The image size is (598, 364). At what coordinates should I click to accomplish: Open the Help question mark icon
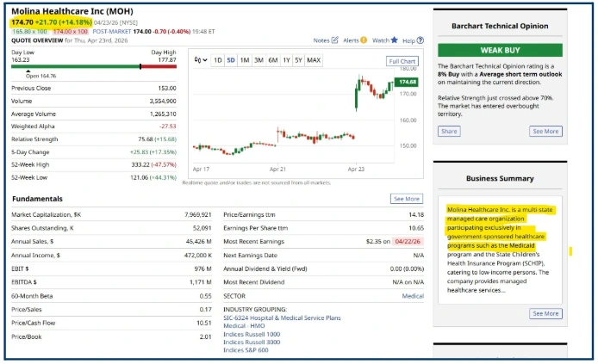click(420, 40)
